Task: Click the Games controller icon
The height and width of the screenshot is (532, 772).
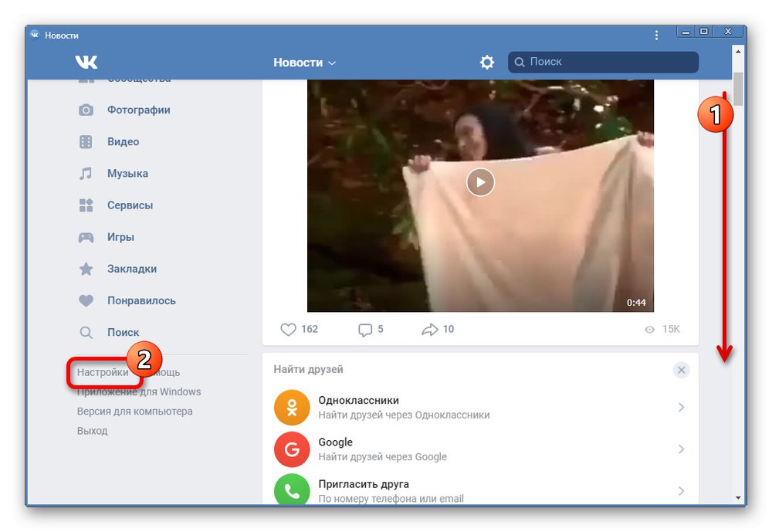Action: pyautogui.click(x=86, y=237)
